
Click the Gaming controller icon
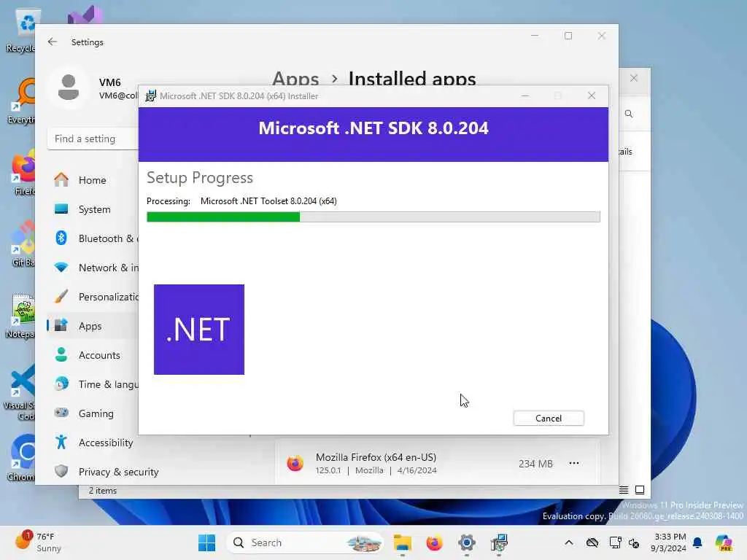61,413
